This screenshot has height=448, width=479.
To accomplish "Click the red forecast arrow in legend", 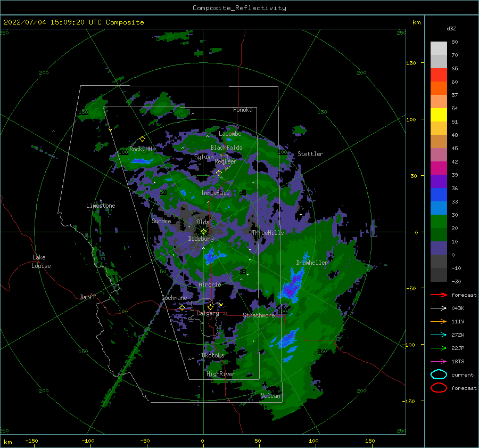I will [439, 295].
